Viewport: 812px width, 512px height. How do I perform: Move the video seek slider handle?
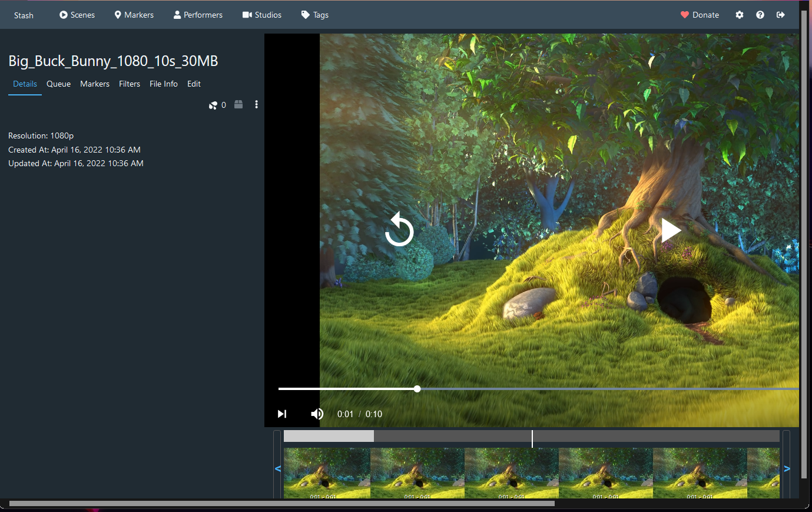tap(417, 389)
